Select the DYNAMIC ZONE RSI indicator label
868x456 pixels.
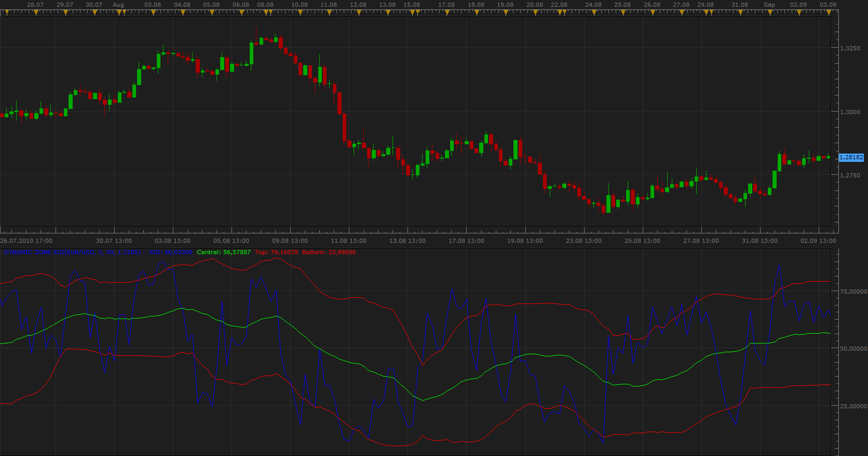click(x=73, y=252)
